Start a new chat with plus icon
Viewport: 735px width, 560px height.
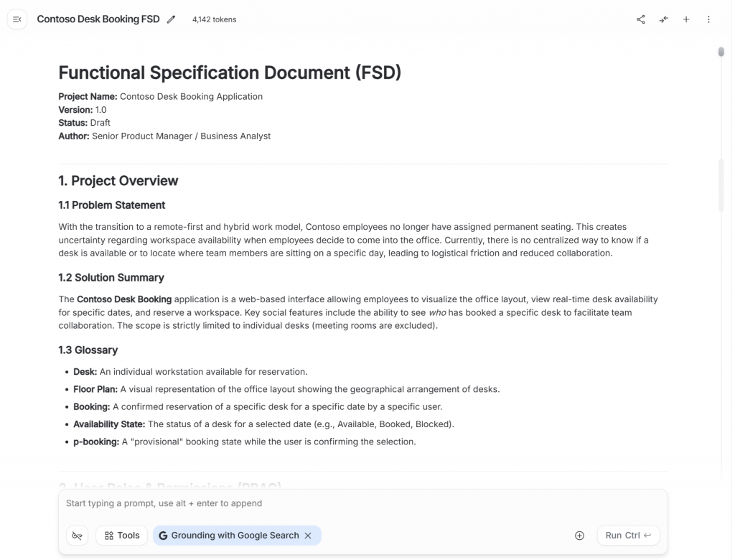pyautogui.click(x=686, y=19)
